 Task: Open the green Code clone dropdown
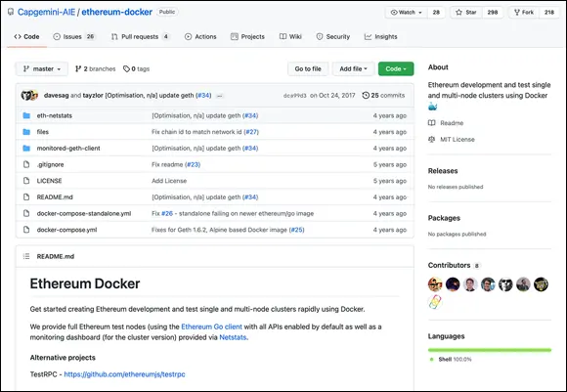396,68
